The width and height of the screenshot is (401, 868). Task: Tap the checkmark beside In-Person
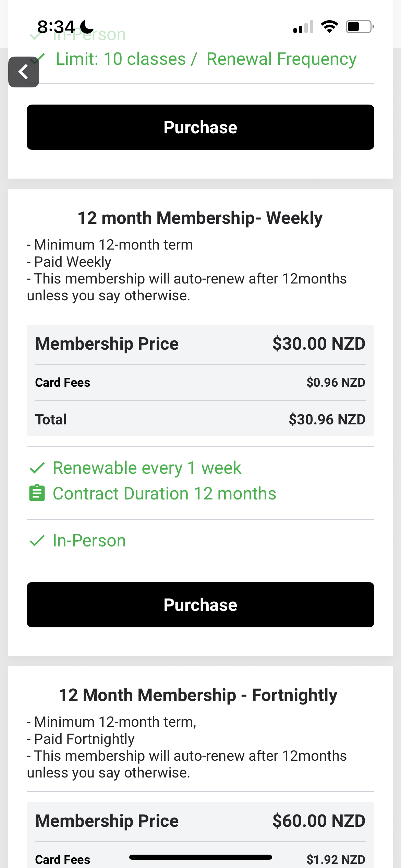[37, 541]
